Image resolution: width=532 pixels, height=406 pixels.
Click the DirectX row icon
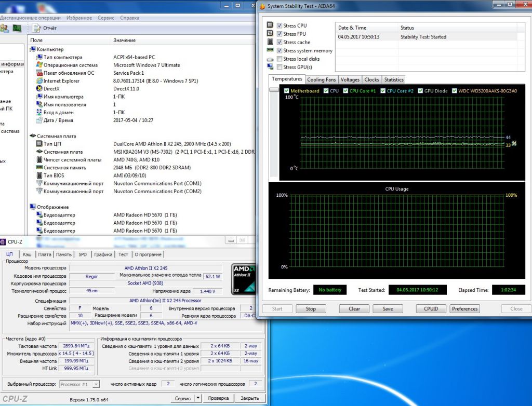pos(39,89)
